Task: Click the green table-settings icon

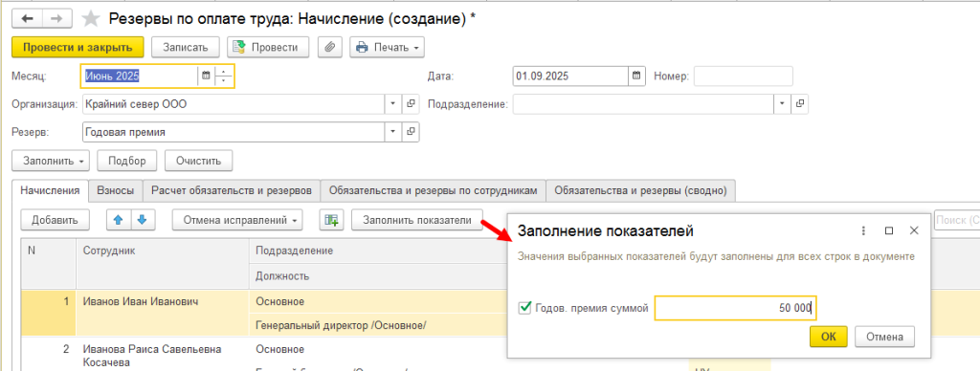Action: pos(331,220)
